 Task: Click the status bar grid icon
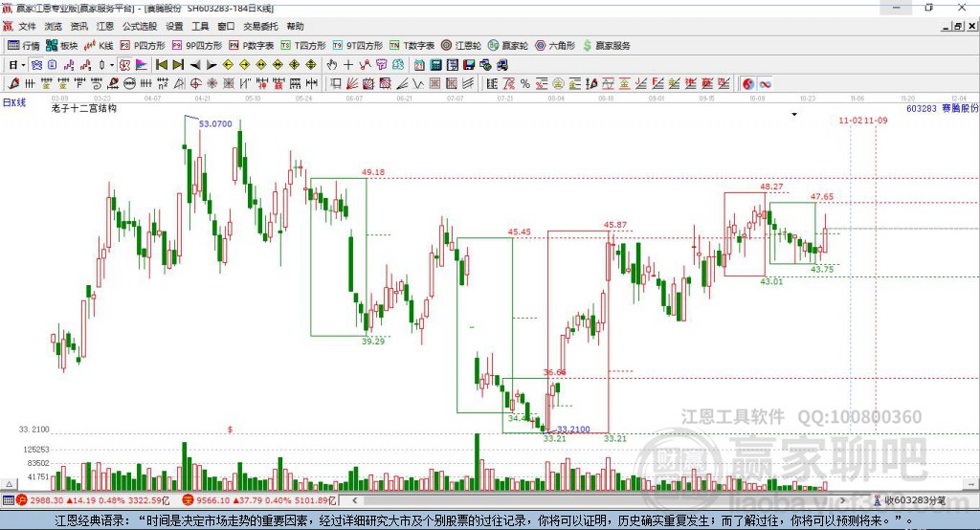click(8, 500)
